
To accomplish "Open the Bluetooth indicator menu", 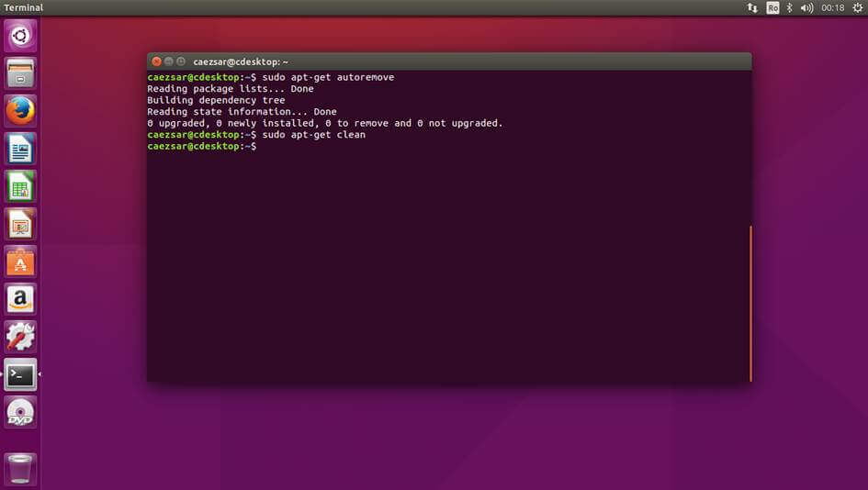I will [790, 7].
